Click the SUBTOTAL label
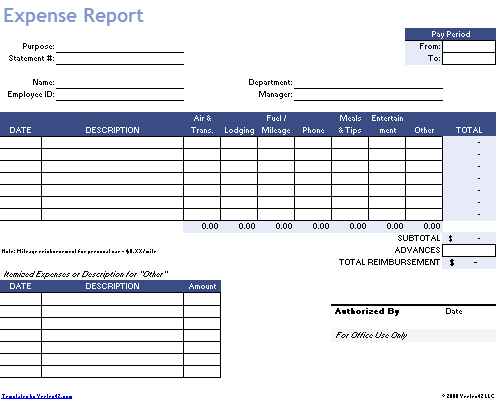The height and width of the screenshot is (402, 496). point(419,238)
